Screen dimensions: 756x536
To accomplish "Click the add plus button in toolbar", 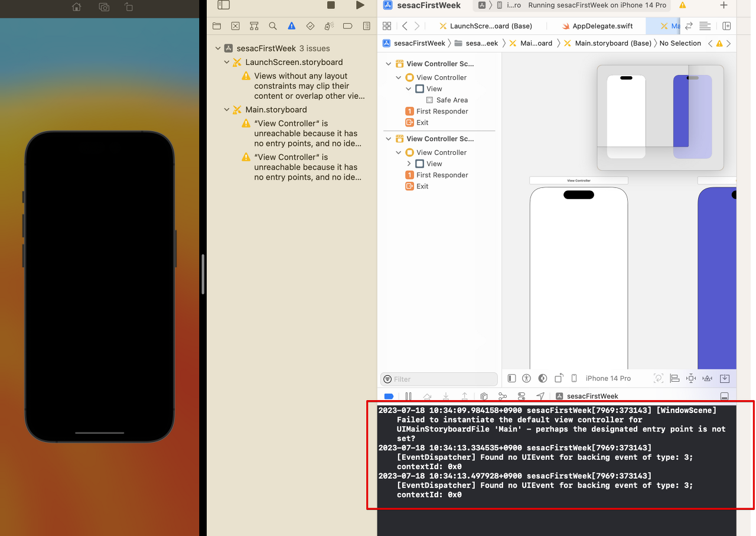I will (724, 5).
